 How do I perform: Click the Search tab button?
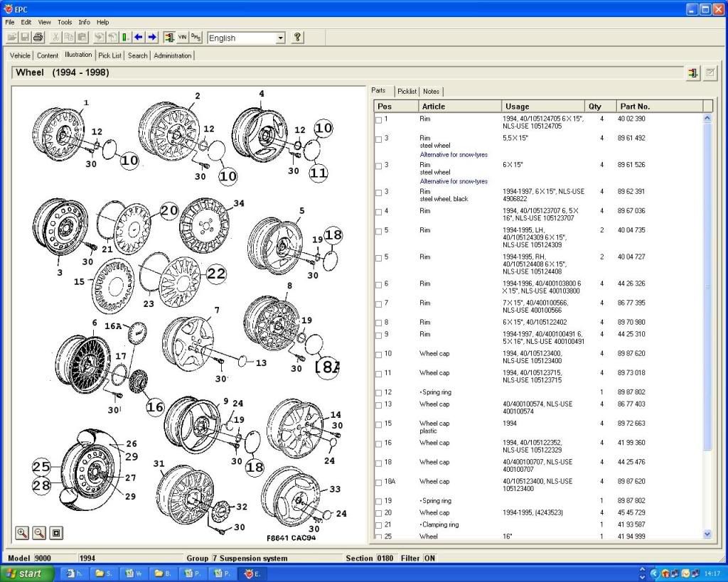point(136,55)
